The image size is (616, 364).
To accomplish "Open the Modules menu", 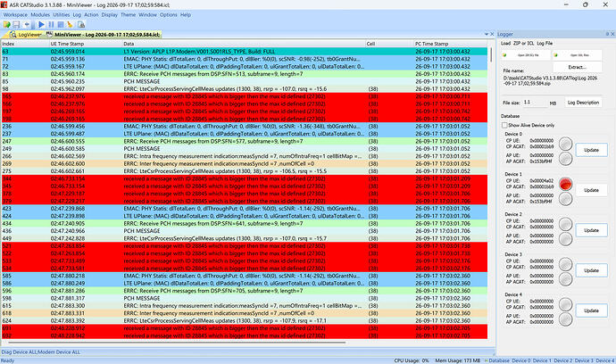I will [x=40, y=14].
